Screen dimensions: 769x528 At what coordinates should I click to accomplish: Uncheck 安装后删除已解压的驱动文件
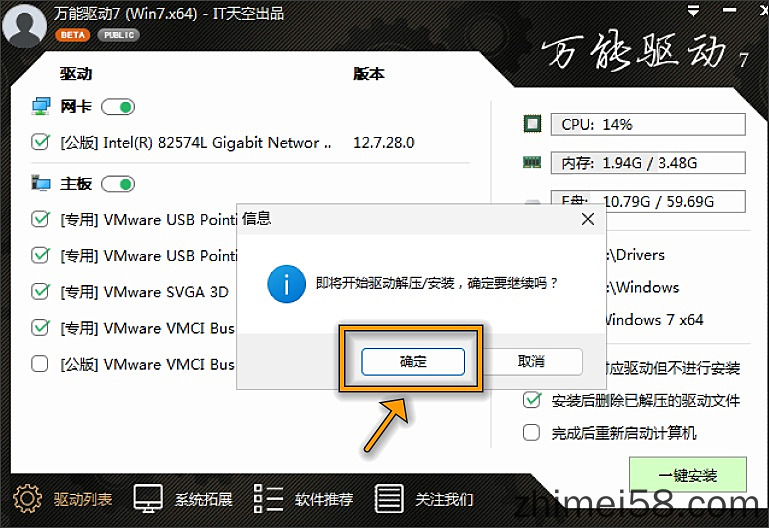coord(532,400)
